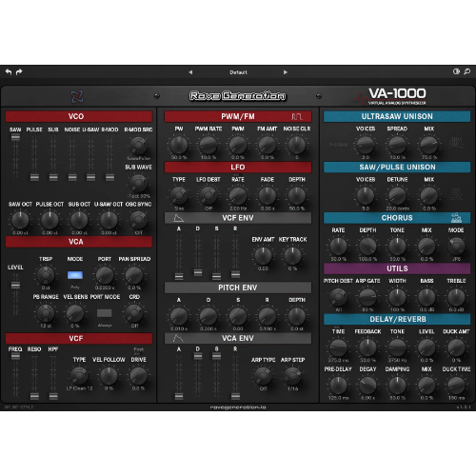Click the VA-1000 product logo
The image size is (476, 476).
pos(391,96)
